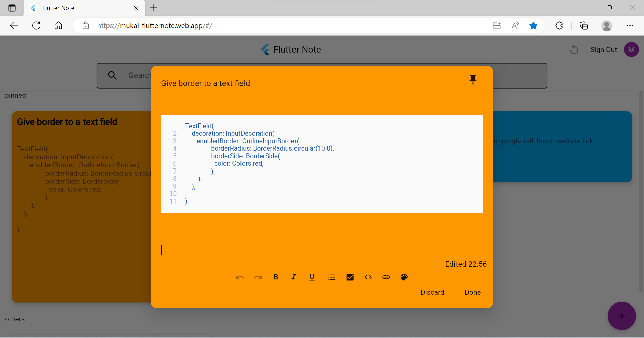Insert a hyperlink with link icon
Screen dimensions: 644x338
(386, 277)
